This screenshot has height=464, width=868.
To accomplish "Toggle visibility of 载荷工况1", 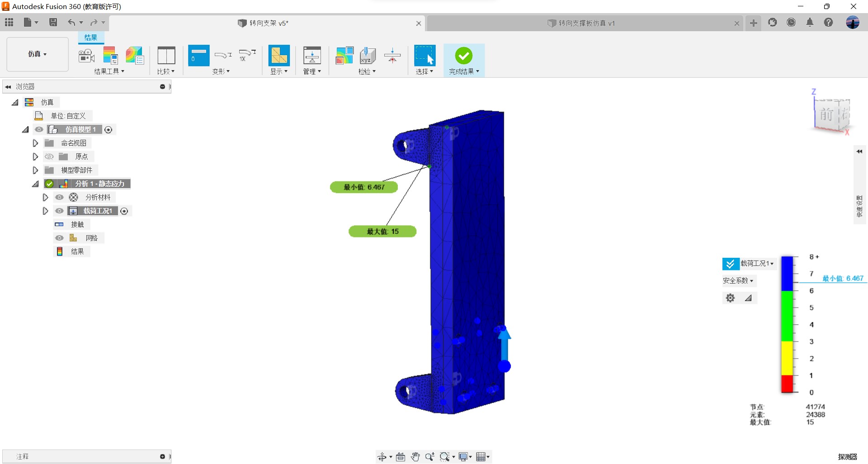I will pyautogui.click(x=59, y=211).
